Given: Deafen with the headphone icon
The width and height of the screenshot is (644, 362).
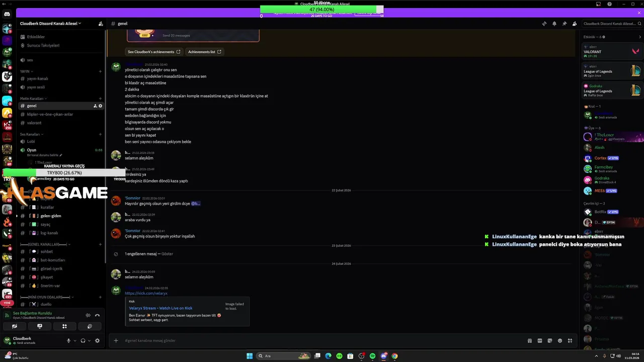Looking at the screenshot, I should (x=83, y=340).
